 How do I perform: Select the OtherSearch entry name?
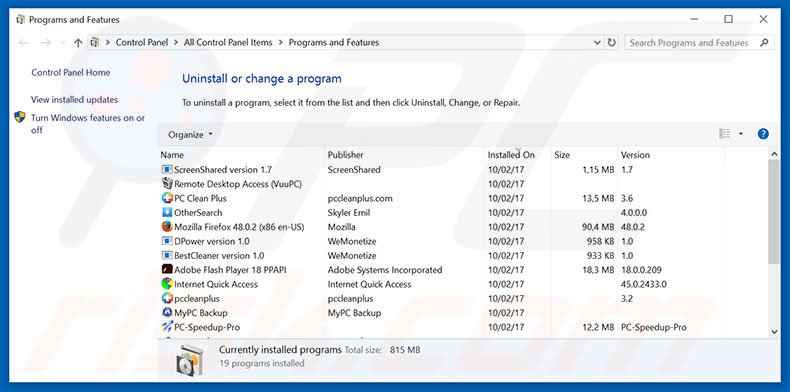click(198, 213)
